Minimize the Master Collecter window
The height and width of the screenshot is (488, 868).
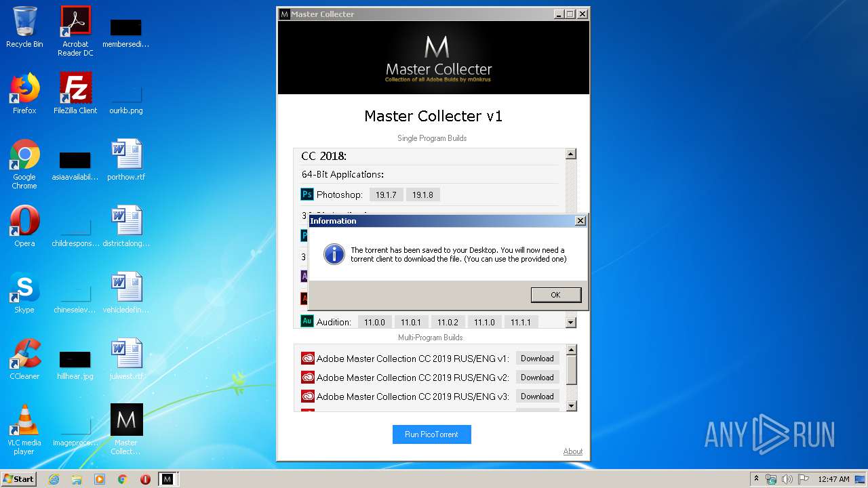coord(558,14)
